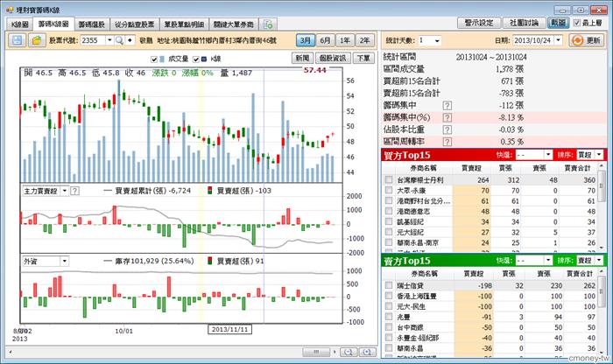This screenshot has width=613, height=364.
Task: Click the help icon next to 籌碼集中 張
Action: click(x=447, y=106)
